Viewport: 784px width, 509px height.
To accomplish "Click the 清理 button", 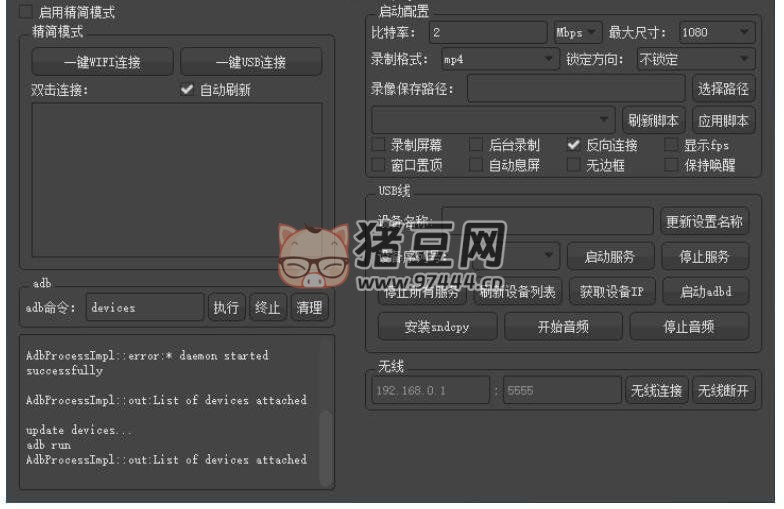I will (309, 308).
